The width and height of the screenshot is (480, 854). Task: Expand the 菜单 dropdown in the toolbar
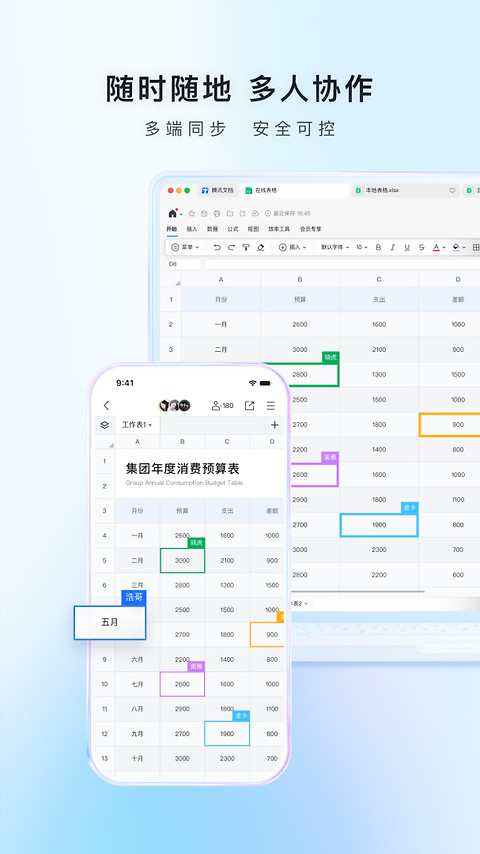tap(185, 247)
